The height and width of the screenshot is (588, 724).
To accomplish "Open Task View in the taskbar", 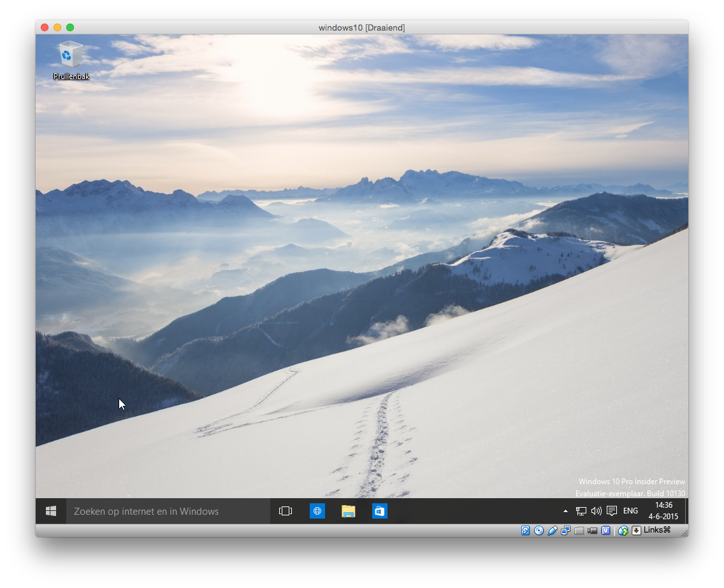I will coord(286,511).
